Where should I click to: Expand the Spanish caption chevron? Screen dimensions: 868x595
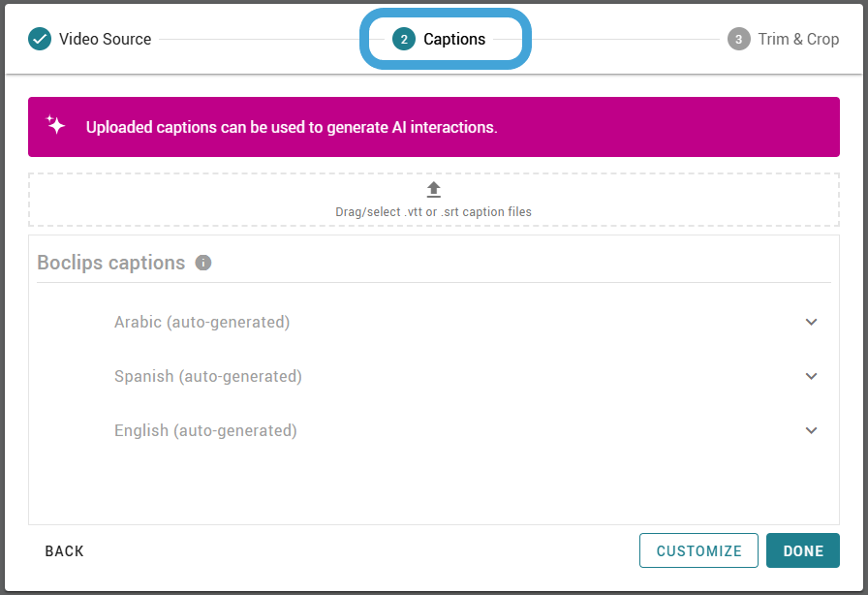pyautogui.click(x=811, y=376)
